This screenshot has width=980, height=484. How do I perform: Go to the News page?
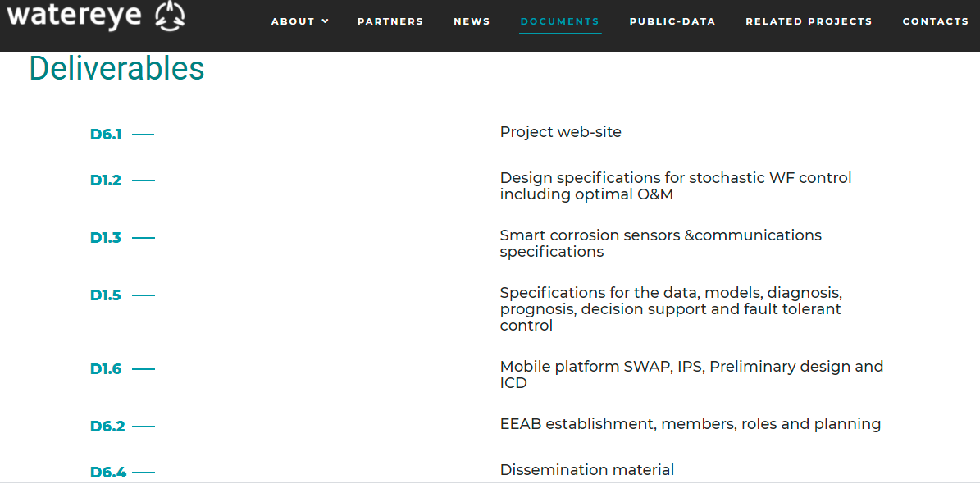click(472, 21)
